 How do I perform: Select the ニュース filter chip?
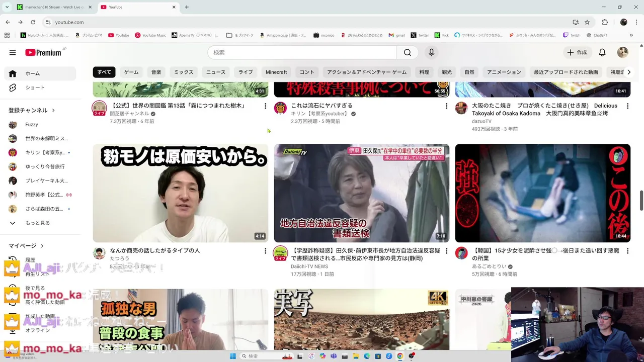[x=216, y=72]
